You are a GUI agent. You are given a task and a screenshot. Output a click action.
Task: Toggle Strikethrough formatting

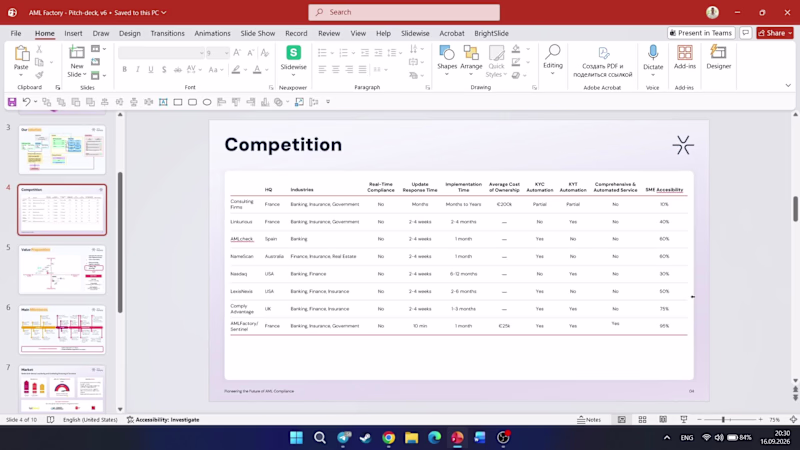click(178, 69)
